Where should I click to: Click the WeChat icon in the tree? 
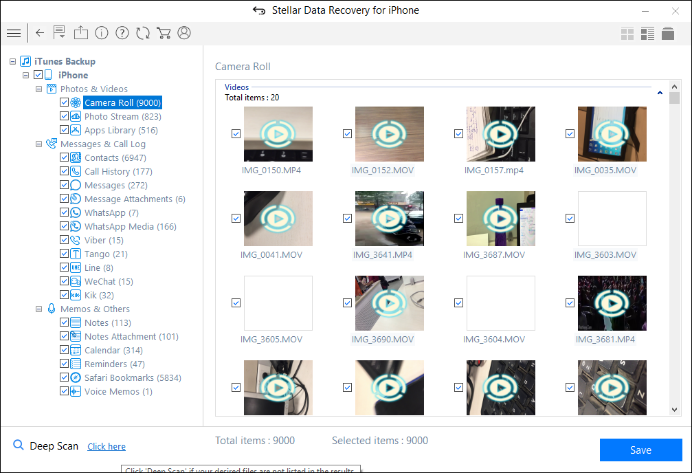pyautogui.click(x=75, y=282)
